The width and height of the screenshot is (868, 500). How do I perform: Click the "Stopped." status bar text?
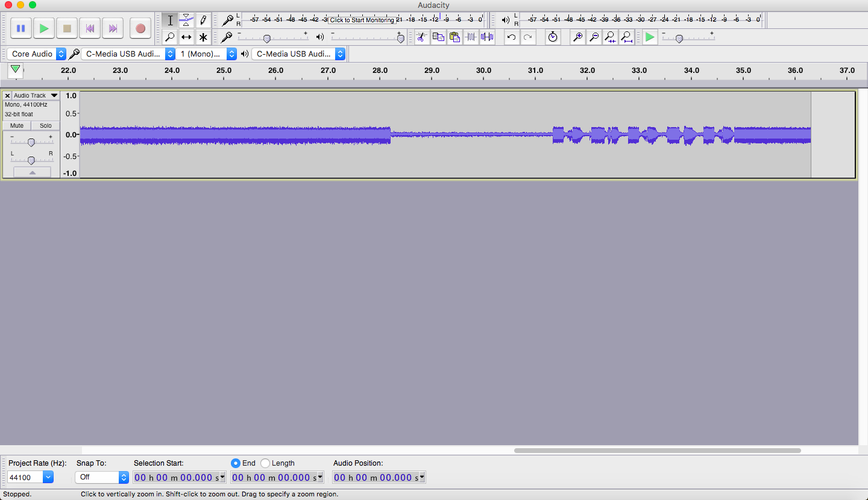[x=17, y=494]
